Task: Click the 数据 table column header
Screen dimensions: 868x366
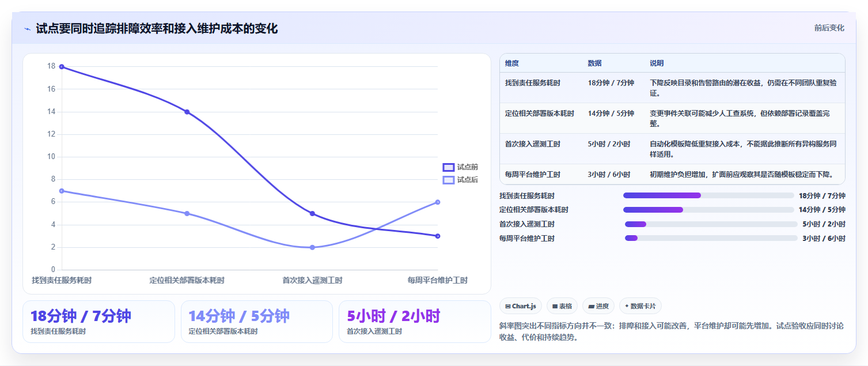Action: pyautogui.click(x=594, y=63)
